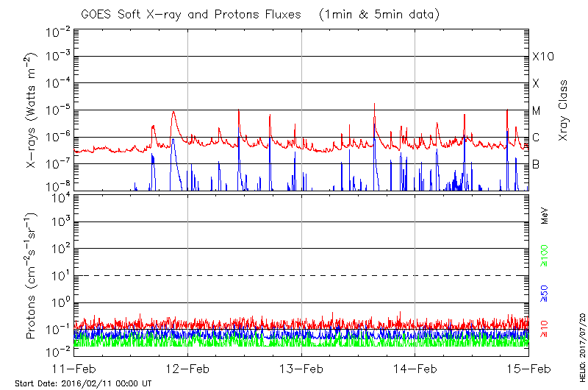Click the 10⁴ tick label on the proton axis
Screen dimensions: 588x390
tap(59, 196)
